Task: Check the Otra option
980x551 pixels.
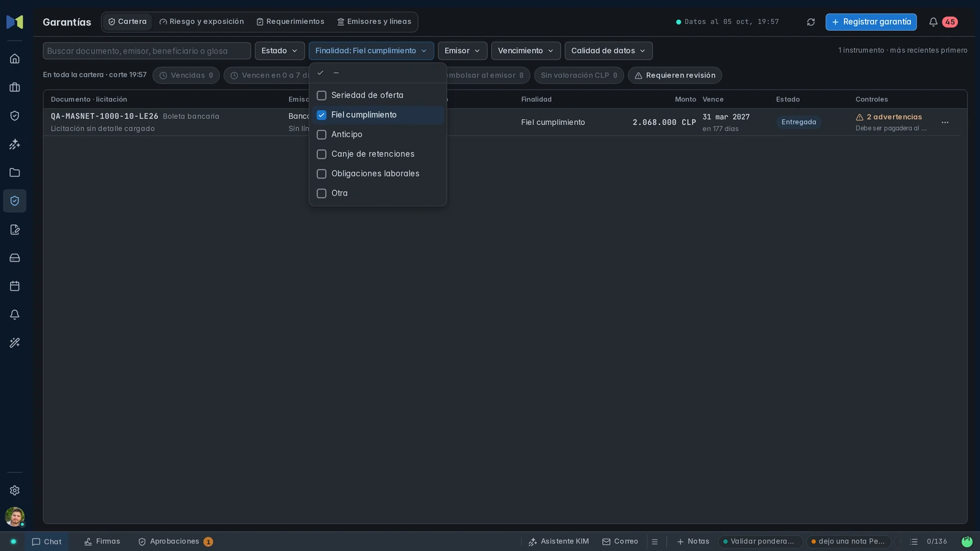Action: coord(378,193)
